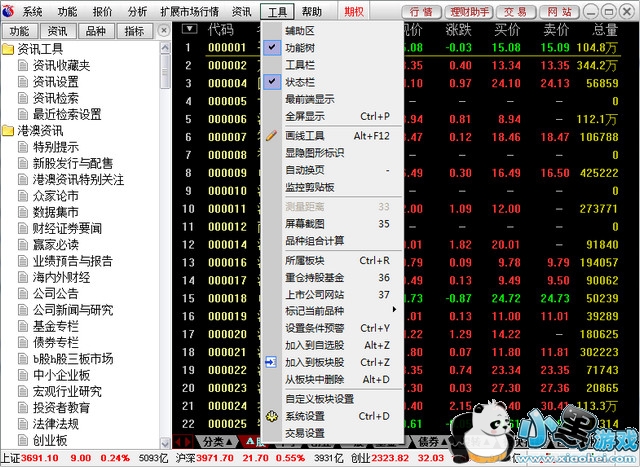Click document icon beside 基金专栏
The height and width of the screenshot is (467, 640).
pyautogui.click(x=23, y=326)
